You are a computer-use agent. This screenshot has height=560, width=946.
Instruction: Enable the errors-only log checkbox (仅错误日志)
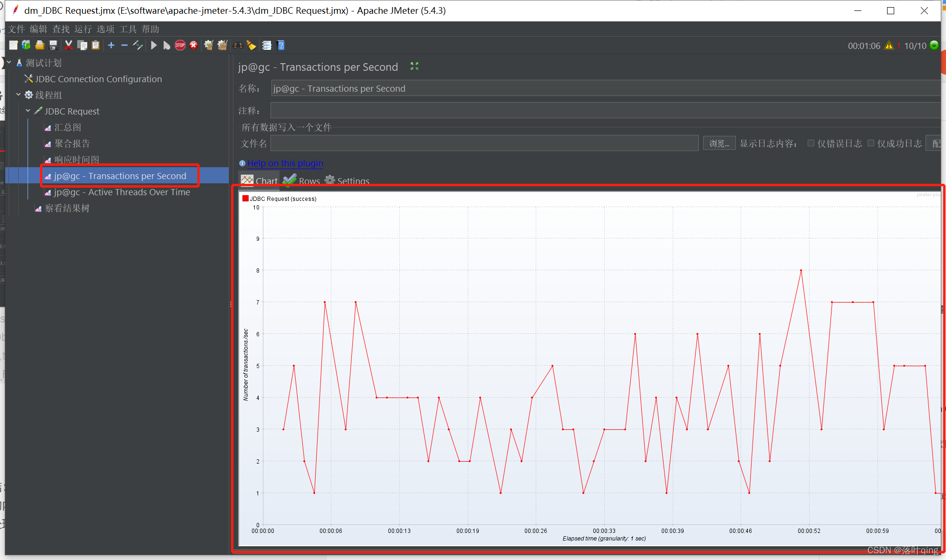811,143
